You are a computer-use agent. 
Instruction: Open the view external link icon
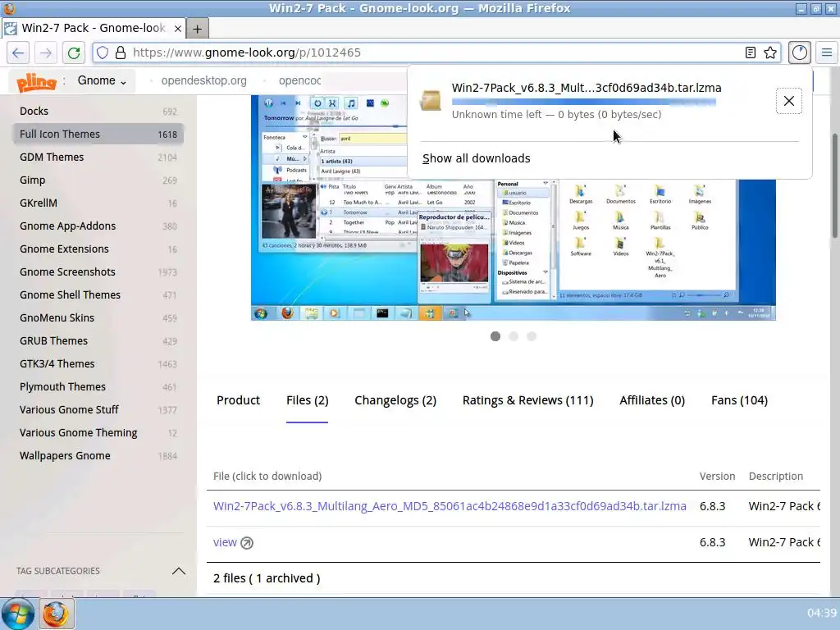246,543
